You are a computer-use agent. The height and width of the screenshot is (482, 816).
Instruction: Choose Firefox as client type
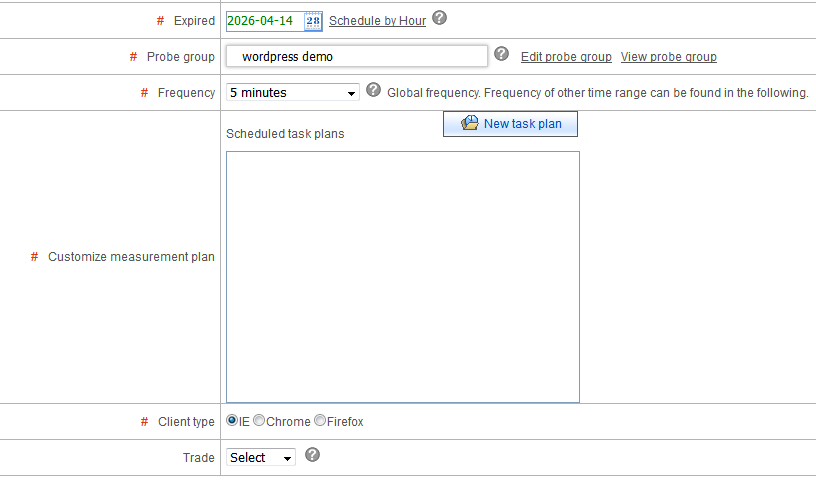point(320,421)
